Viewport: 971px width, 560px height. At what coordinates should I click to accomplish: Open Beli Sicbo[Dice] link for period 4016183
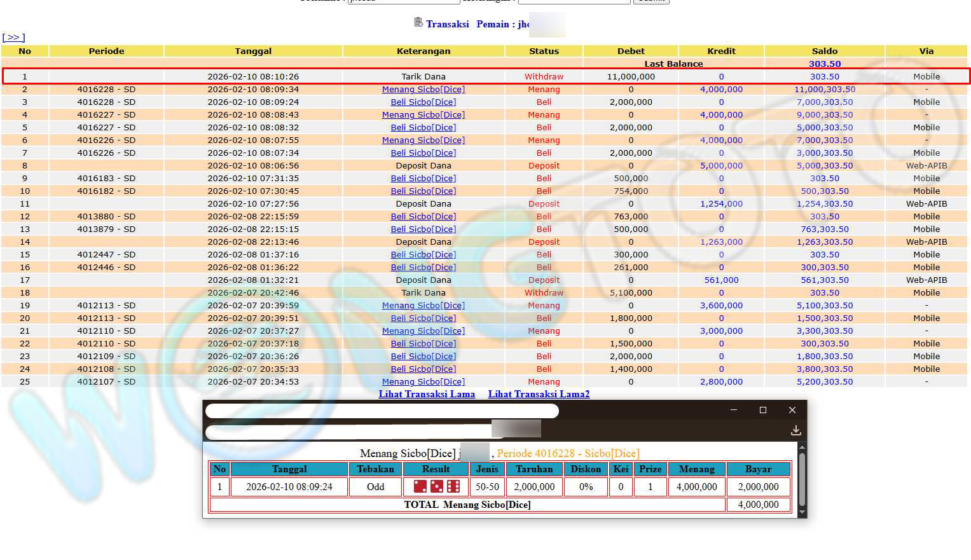tap(423, 179)
